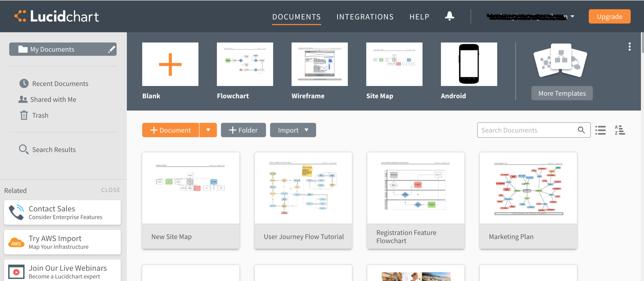This screenshot has height=281, width=644.
Task: Open the New Site Map document
Action: (191, 201)
